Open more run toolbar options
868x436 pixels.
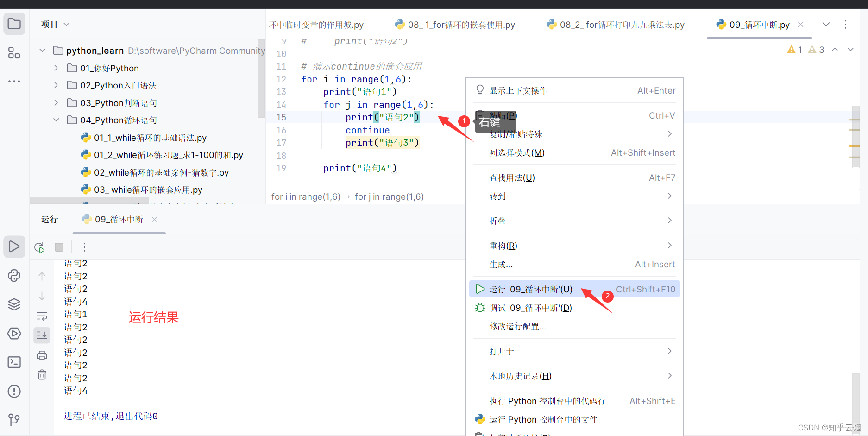pos(84,247)
